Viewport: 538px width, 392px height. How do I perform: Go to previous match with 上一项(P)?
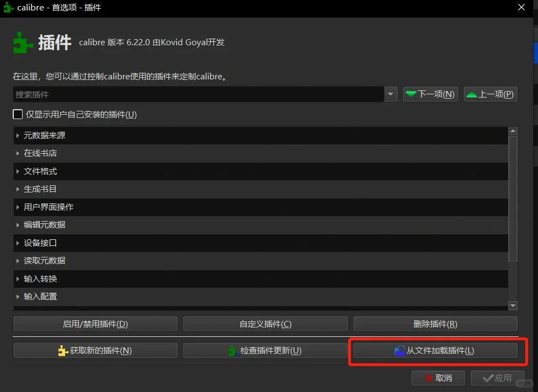coord(491,94)
